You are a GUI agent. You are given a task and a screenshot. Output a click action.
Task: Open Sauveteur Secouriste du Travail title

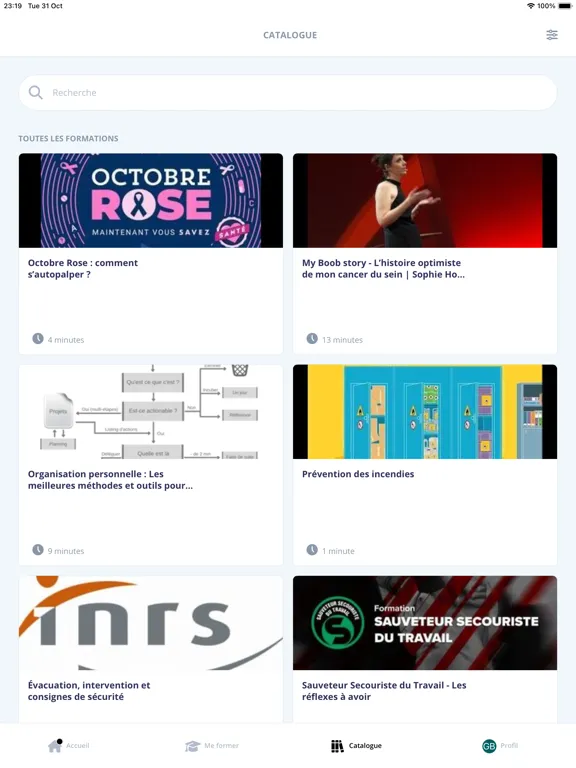[384, 691]
